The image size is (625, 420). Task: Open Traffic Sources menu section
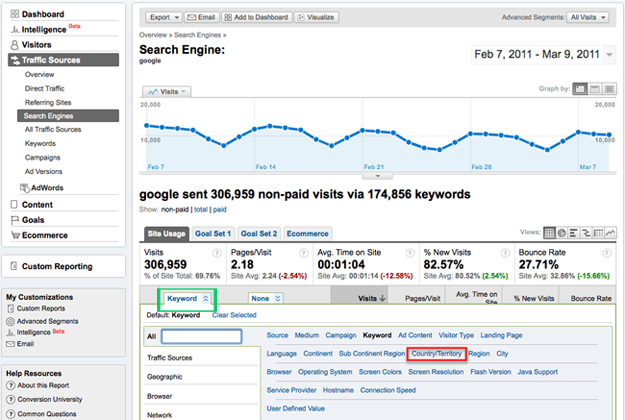(x=63, y=60)
